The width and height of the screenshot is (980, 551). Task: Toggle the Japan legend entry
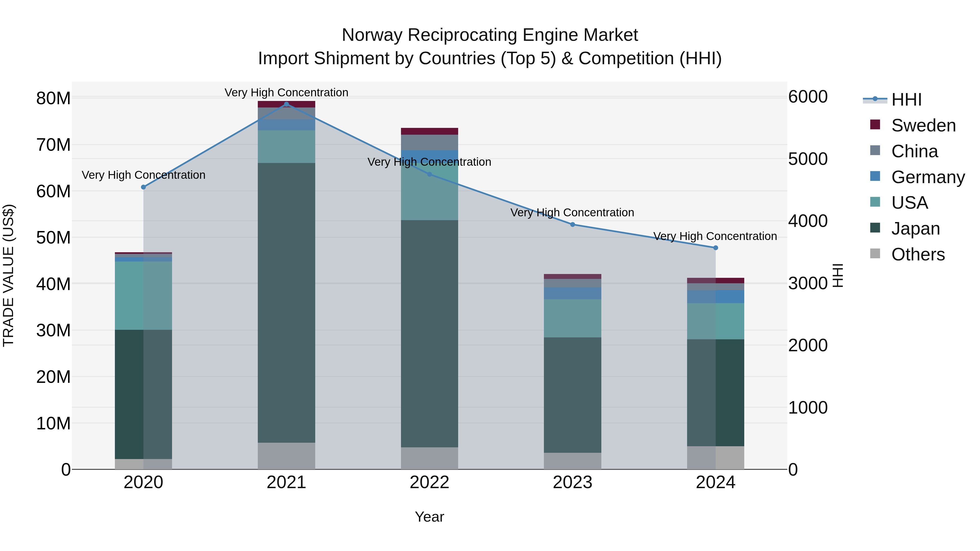[905, 228]
